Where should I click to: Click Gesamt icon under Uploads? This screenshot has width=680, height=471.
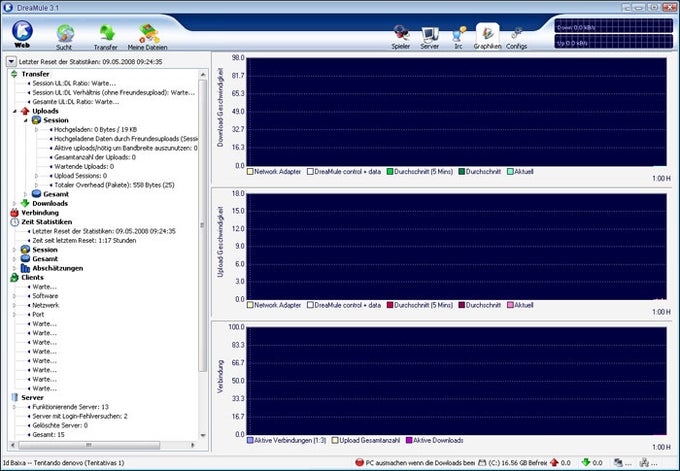pos(36,194)
